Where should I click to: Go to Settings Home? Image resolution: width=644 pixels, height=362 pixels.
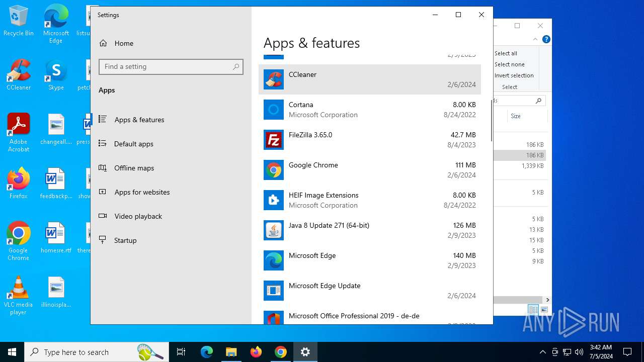point(171,43)
